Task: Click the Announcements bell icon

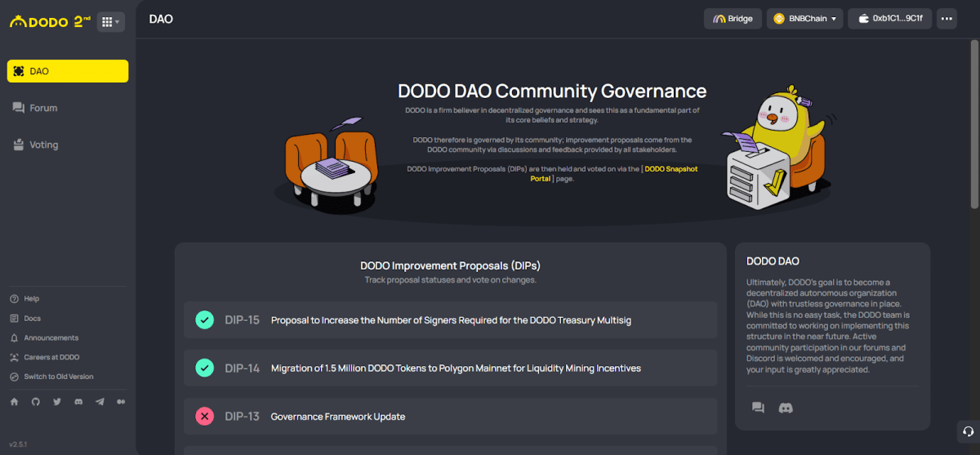Action: click(14, 338)
